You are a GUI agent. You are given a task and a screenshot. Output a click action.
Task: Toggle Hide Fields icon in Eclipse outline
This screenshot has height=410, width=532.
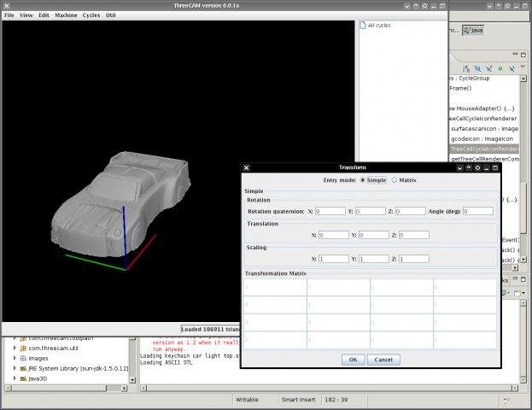tap(477, 68)
